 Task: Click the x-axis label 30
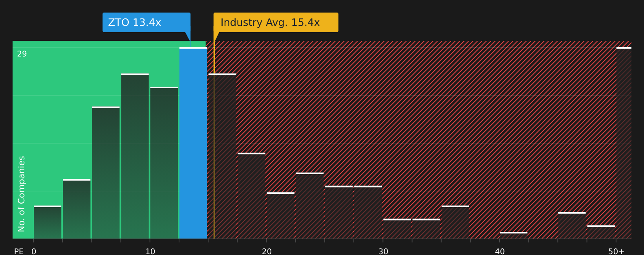coord(383,251)
